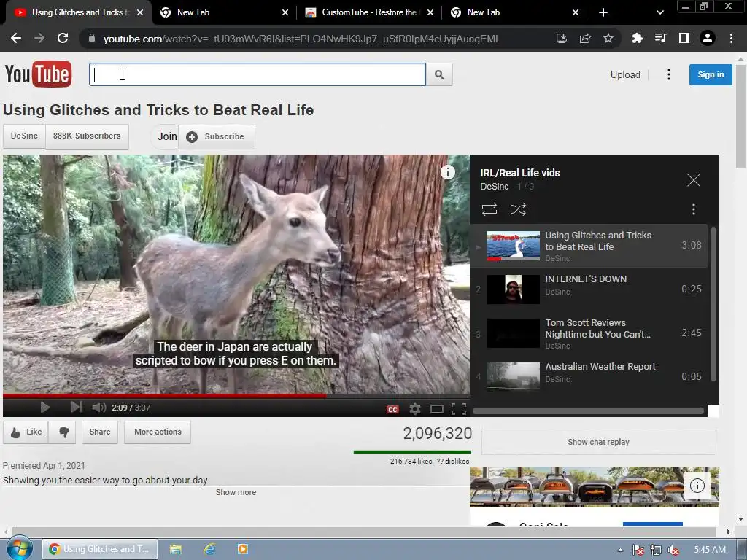Viewport: 747px width, 560px height.
Task: Skip to next video in player
Action: click(x=76, y=407)
